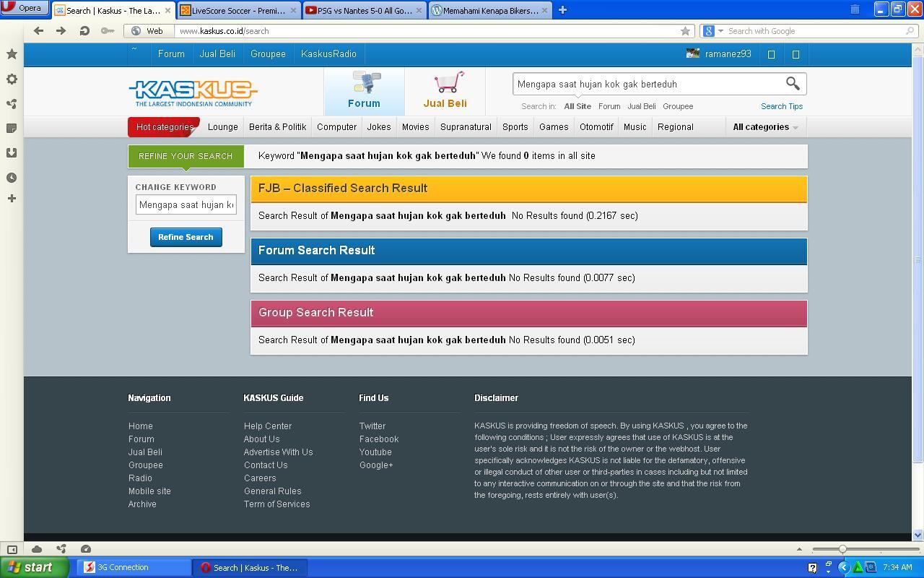Viewport: 924px width, 578px height.
Task: Expand the All categories dropdown
Action: (x=765, y=127)
